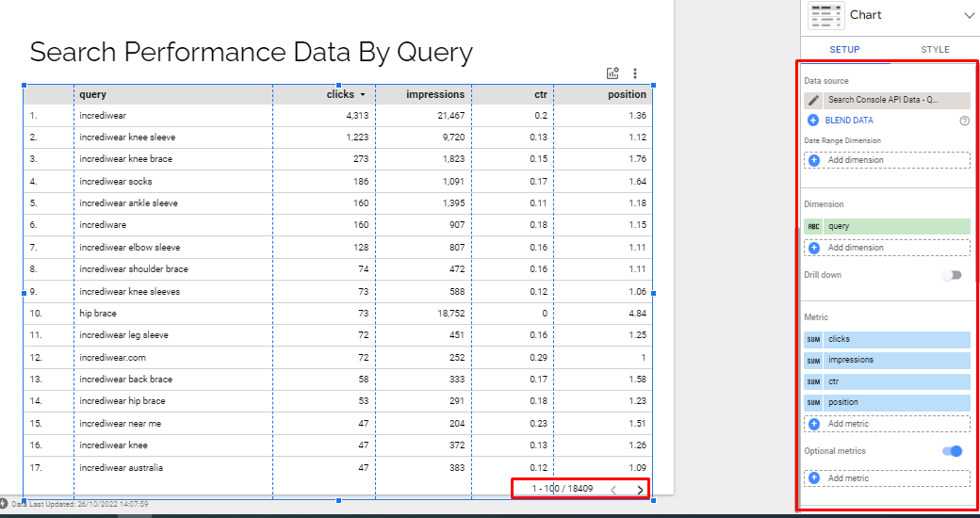
Task: Click the BLEND DATA plus icon
Action: (x=813, y=120)
